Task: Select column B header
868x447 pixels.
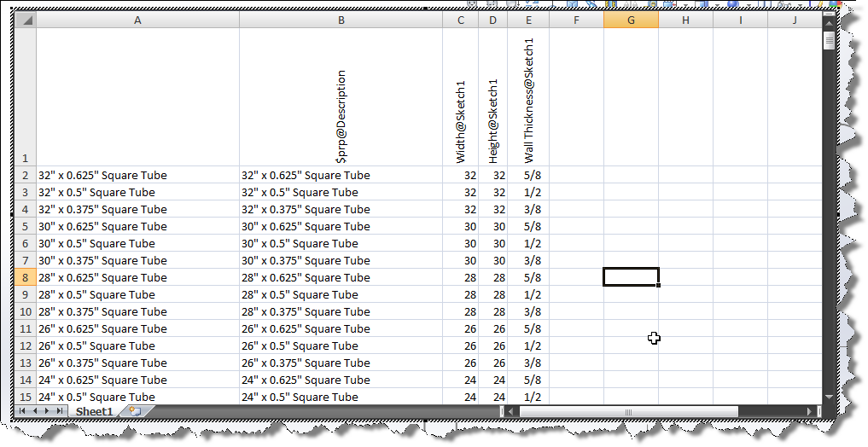Action: tap(341, 20)
